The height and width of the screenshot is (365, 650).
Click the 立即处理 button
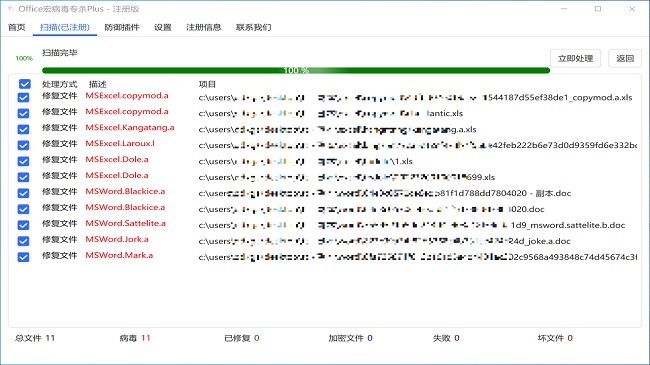pyautogui.click(x=575, y=58)
